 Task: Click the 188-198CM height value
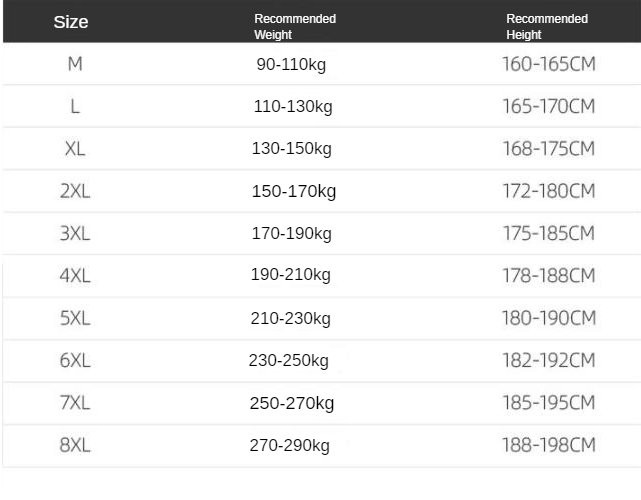[549, 445]
